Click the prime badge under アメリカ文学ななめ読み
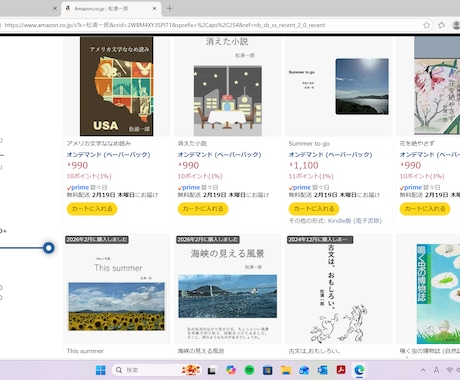The image size is (460, 380). pyautogui.click(x=78, y=187)
